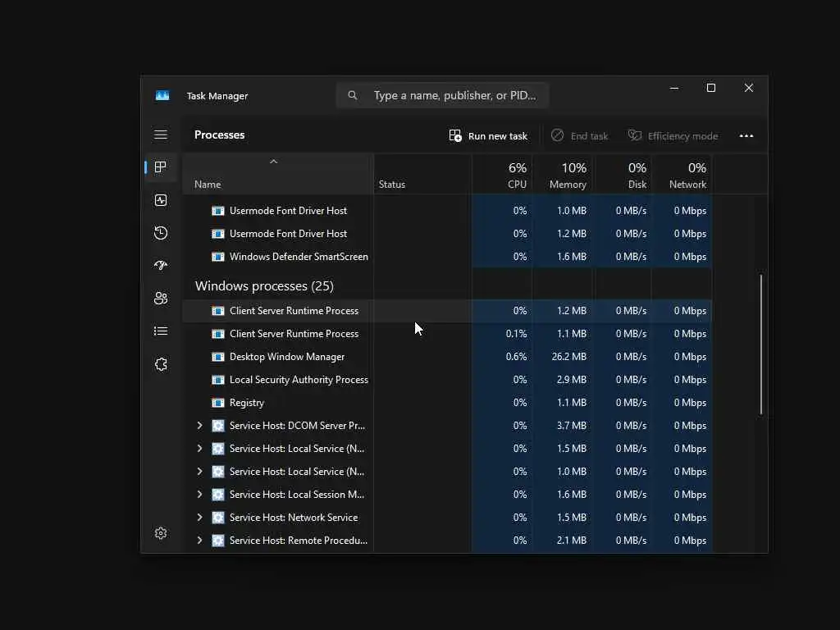Open the Users sidebar icon
The height and width of the screenshot is (630, 840).
pyautogui.click(x=161, y=299)
